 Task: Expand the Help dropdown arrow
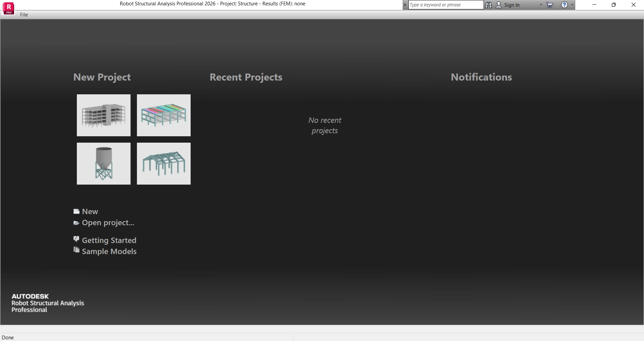point(572,5)
